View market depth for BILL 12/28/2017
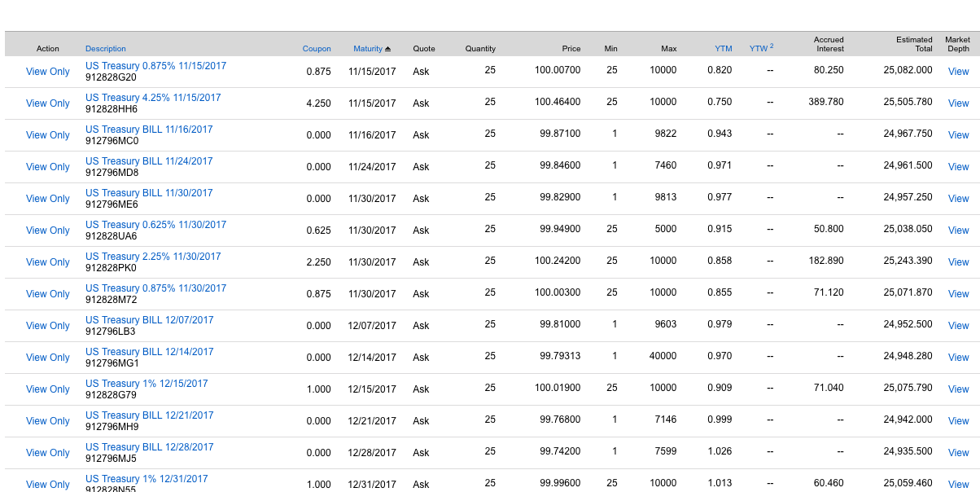Viewport: 980px width, 492px height. coord(958,453)
